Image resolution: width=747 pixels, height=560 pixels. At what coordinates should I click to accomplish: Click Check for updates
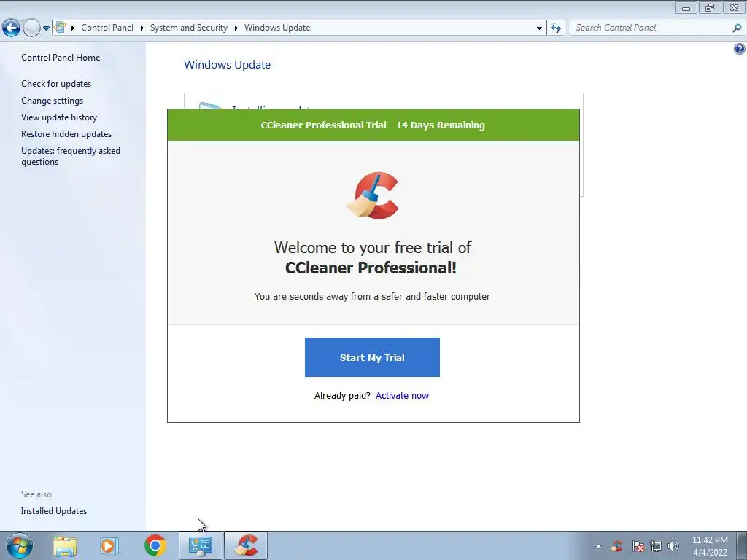click(x=56, y=83)
